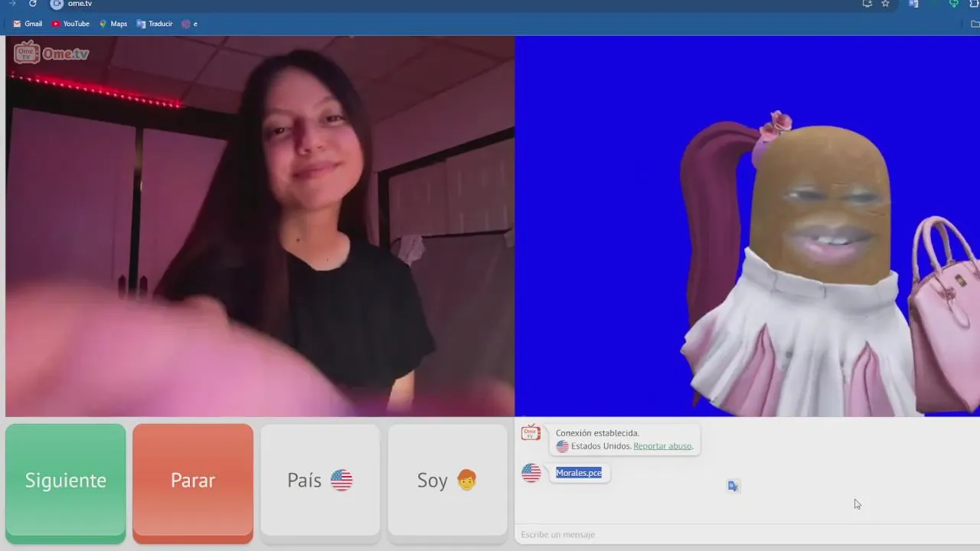Stop the chat with Parar
The image size is (980, 551).
click(193, 482)
